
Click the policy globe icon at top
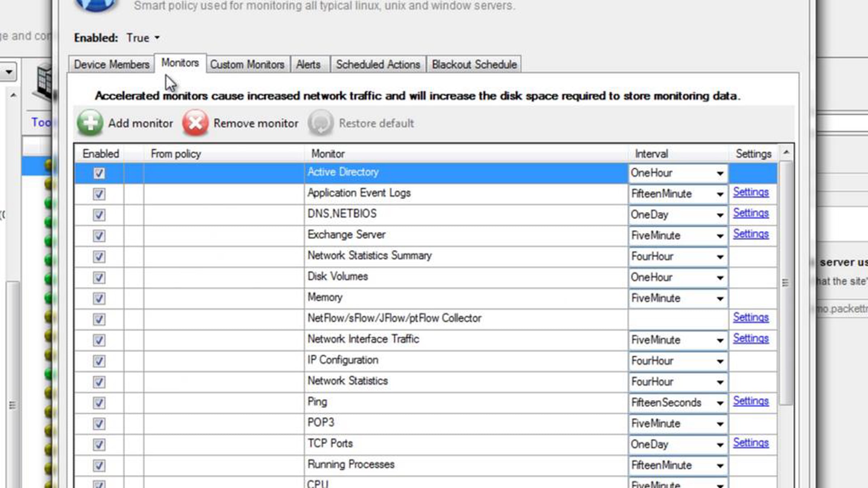pos(96,4)
